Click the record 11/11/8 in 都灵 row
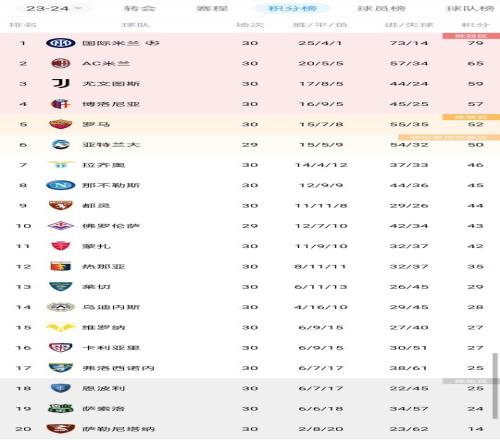The image size is (500, 440). [x=321, y=206]
